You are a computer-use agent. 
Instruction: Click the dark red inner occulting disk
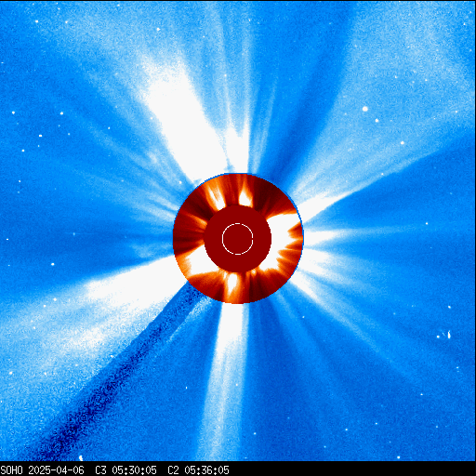[x=238, y=239]
